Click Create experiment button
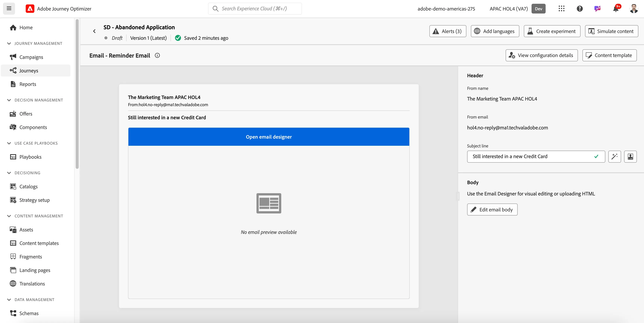The image size is (644, 323). 552,31
